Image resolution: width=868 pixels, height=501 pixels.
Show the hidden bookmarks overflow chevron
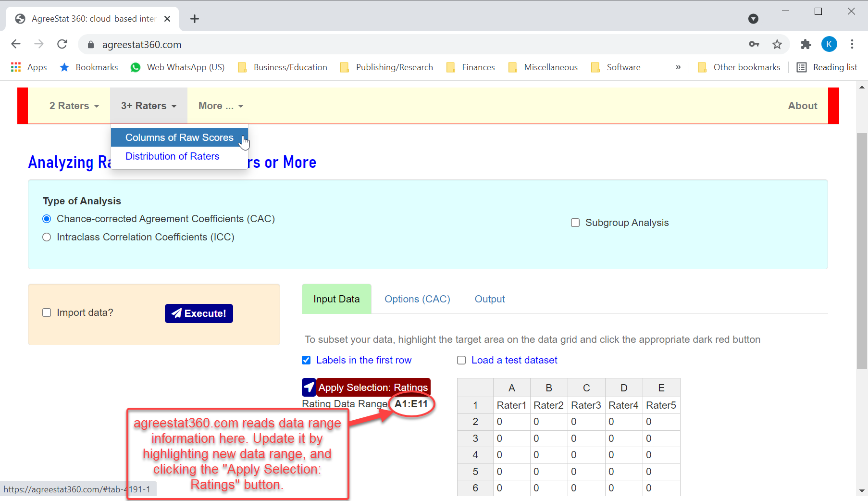[678, 67]
